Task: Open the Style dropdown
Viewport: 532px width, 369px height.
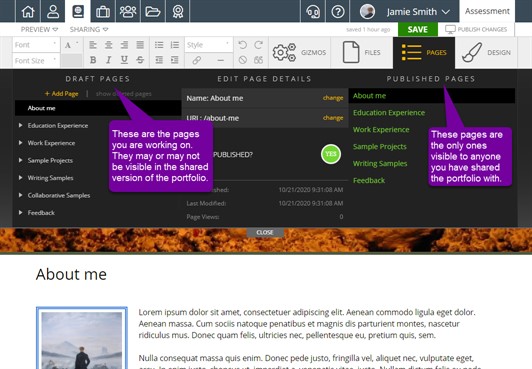Action: tap(208, 45)
